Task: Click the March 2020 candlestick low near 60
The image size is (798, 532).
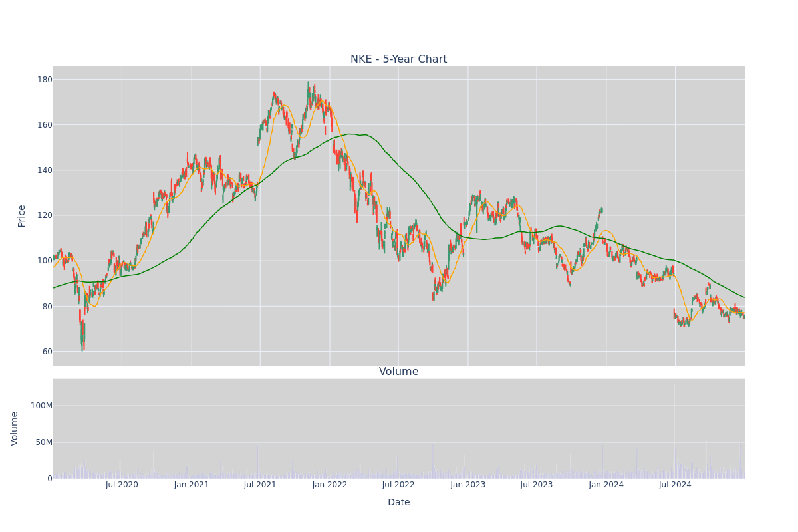Action: [x=82, y=347]
